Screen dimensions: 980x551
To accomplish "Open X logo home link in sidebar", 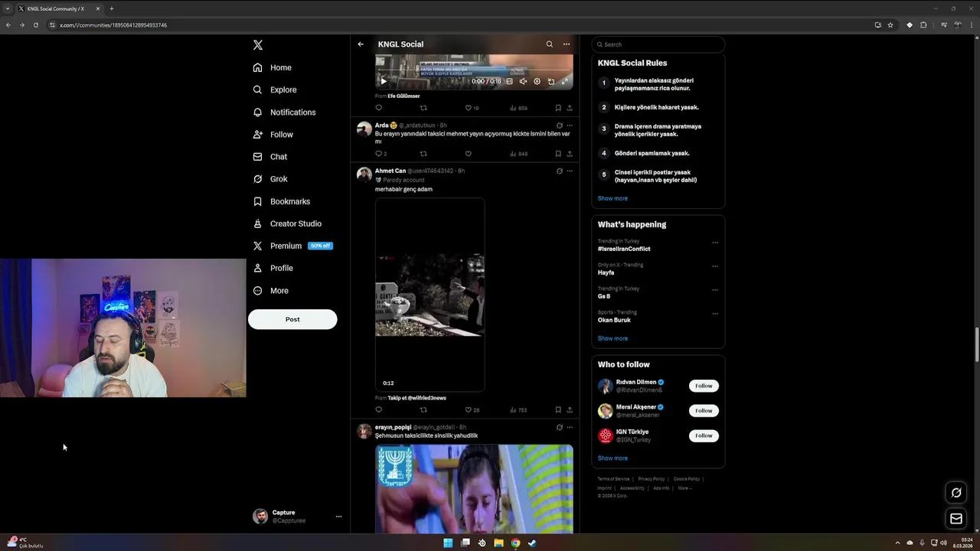I will (258, 45).
